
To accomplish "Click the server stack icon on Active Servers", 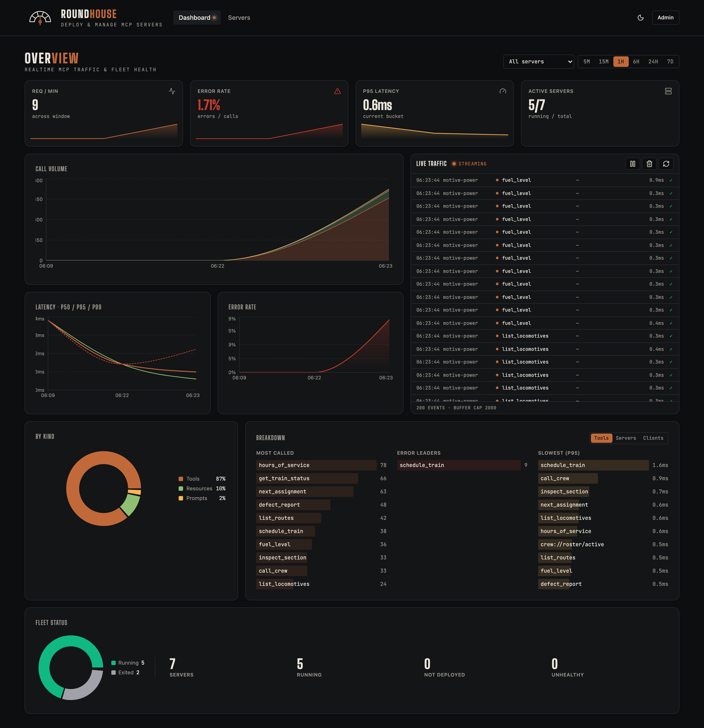I will [668, 91].
